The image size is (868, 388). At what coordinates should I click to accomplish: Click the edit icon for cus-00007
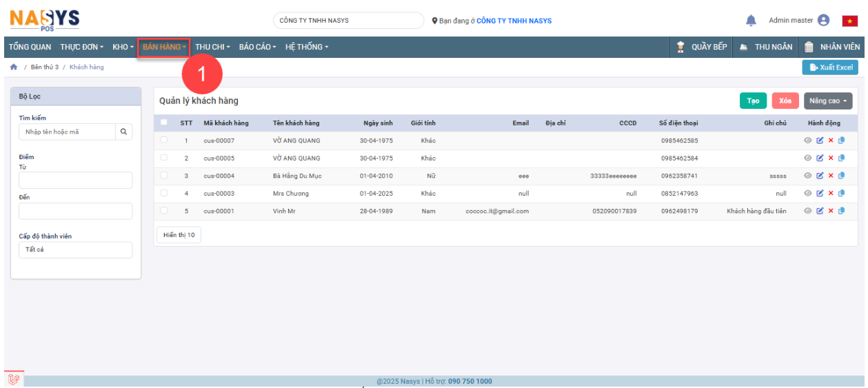820,141
